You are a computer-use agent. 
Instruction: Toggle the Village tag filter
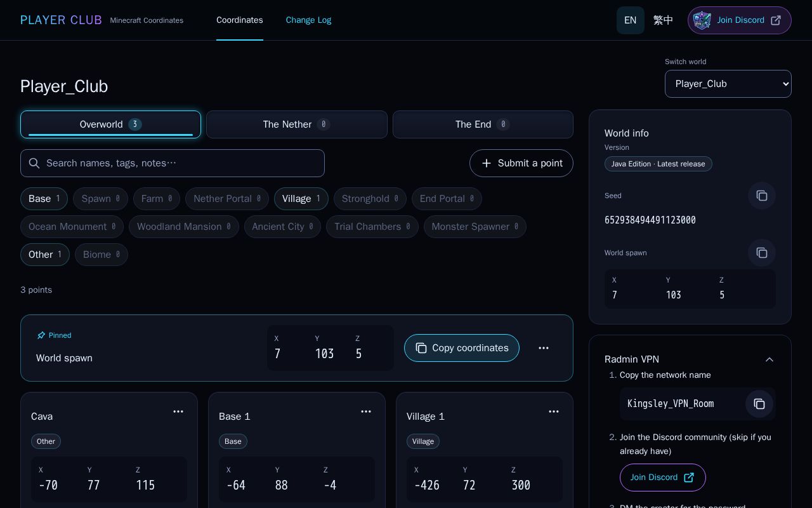tap(301, 199)
